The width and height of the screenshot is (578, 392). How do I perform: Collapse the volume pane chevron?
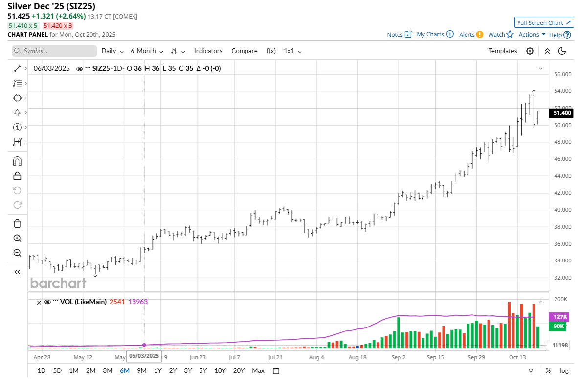pos(541,302)
